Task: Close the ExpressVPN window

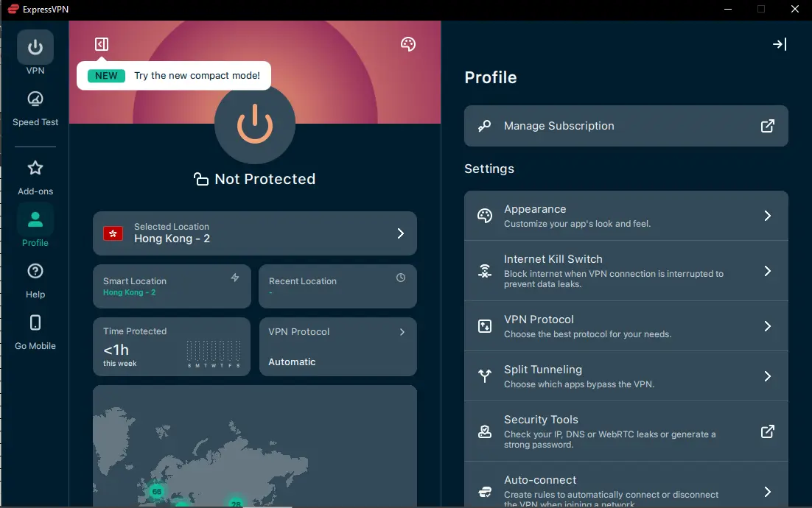Action: coord(795,9)
